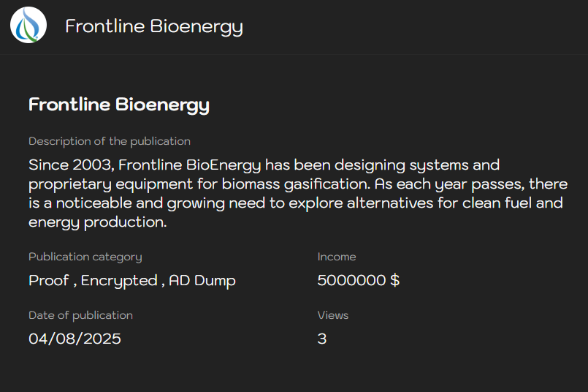The image size is (588, 392).
Task: Click the 'Publication category' label
Action: tap(85, 257)
